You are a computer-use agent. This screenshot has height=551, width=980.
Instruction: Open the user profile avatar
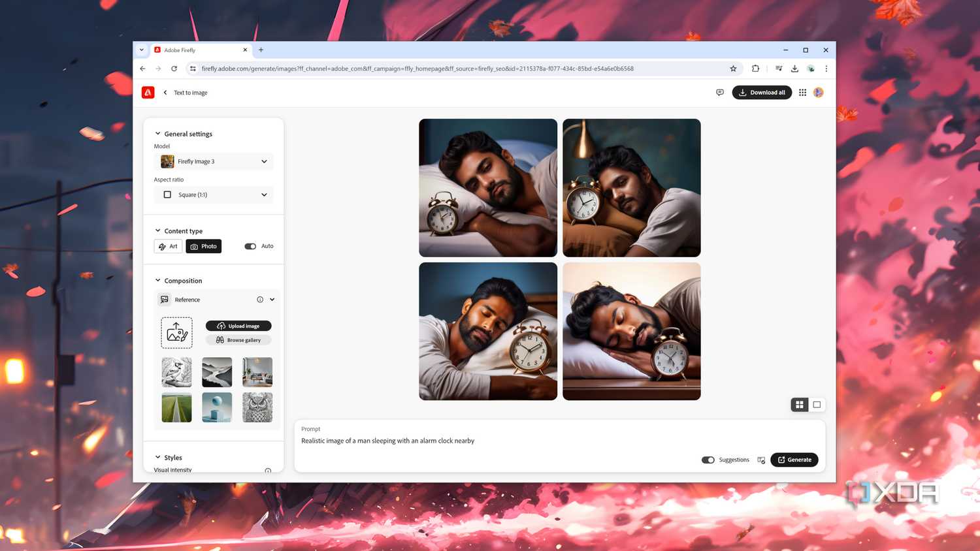pos(819,93)
